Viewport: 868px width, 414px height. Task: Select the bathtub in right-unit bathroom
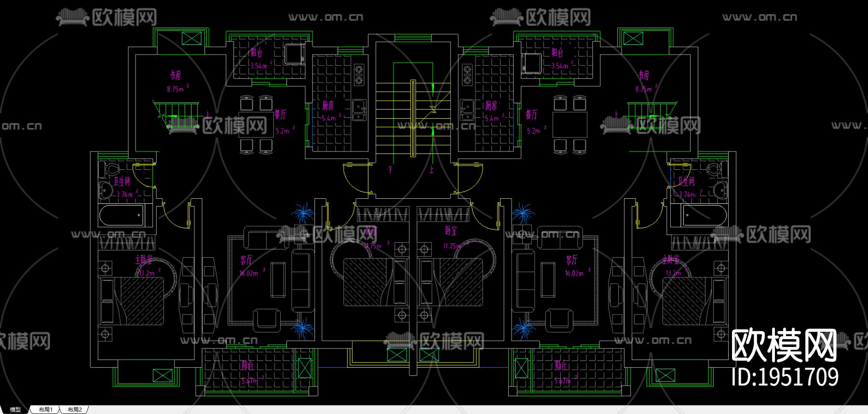pyautogui.click(x=705, y=216)
